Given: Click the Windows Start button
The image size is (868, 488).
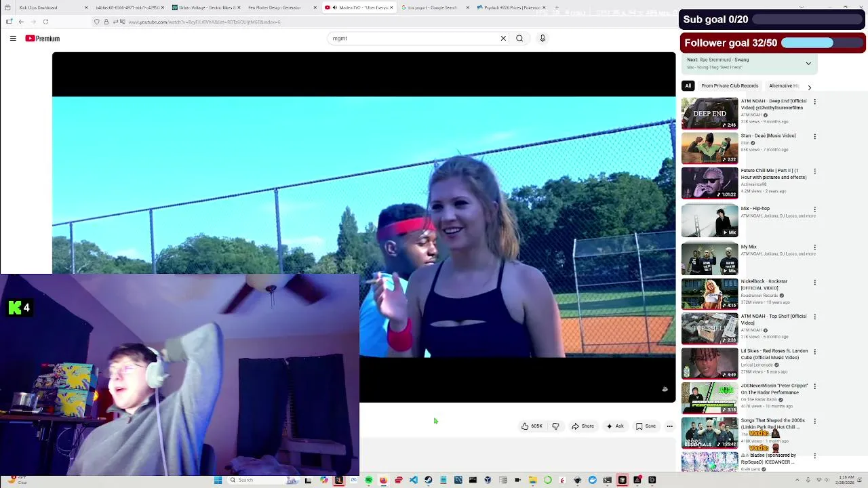Looking at the screenshot, I should pyautogui.click(x=218, y=480).
